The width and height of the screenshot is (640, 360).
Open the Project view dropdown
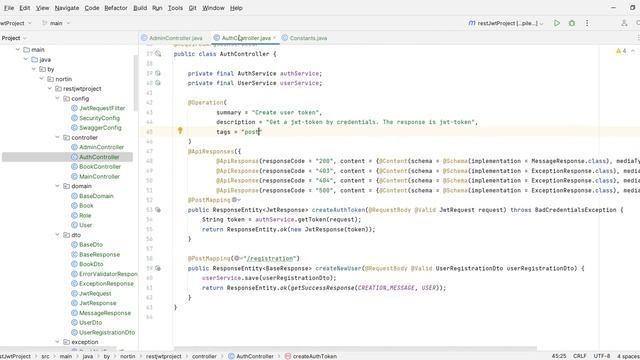point(13,38)
